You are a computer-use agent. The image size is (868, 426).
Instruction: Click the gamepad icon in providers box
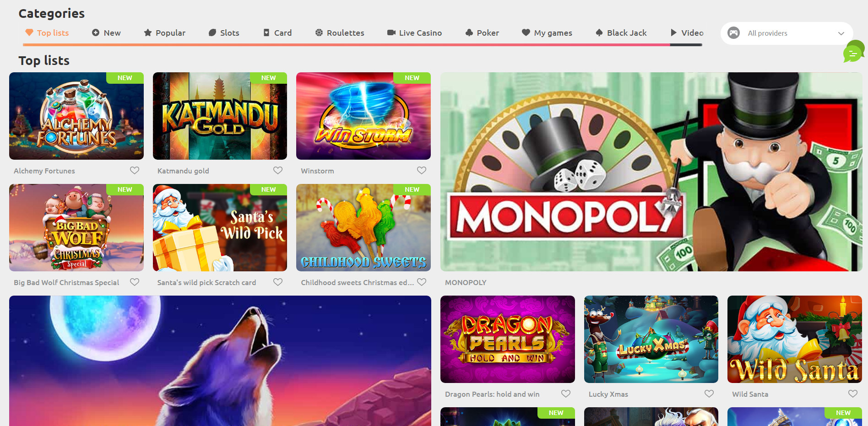pyautogui.click(x=733, y=33)
